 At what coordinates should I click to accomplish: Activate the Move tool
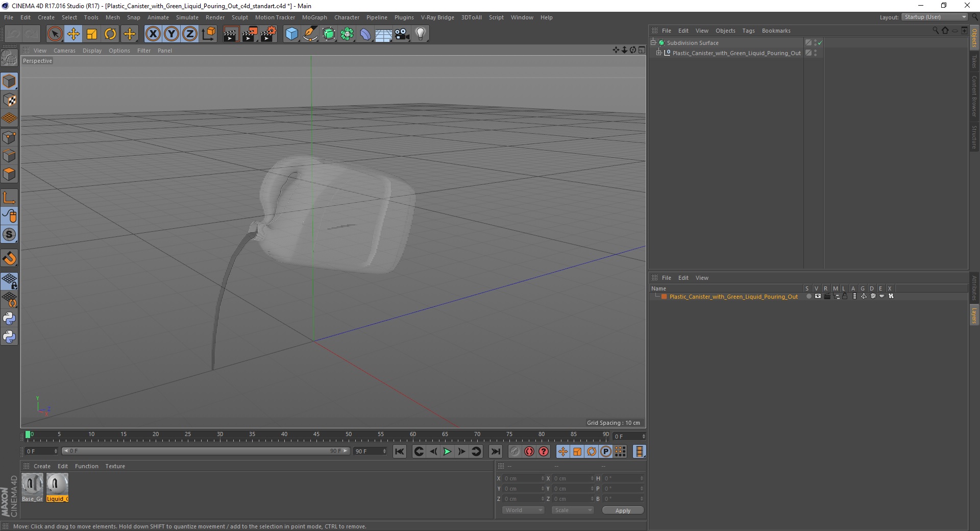point(73,34)
